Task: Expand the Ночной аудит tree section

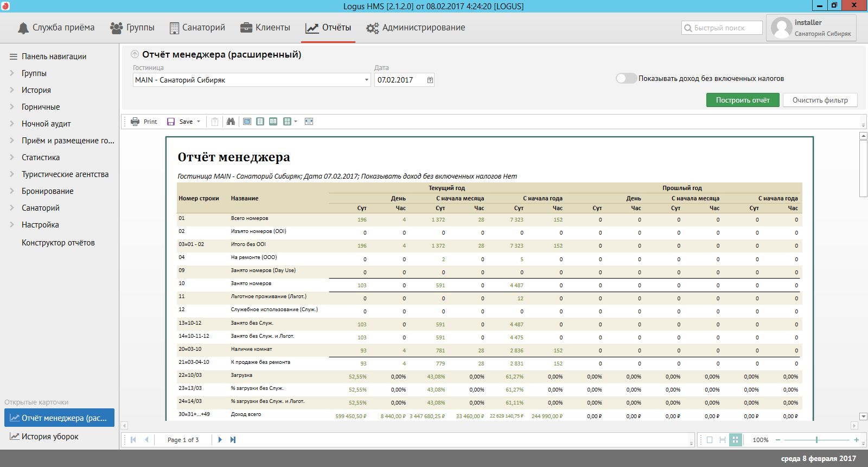Action: (12, 124)
